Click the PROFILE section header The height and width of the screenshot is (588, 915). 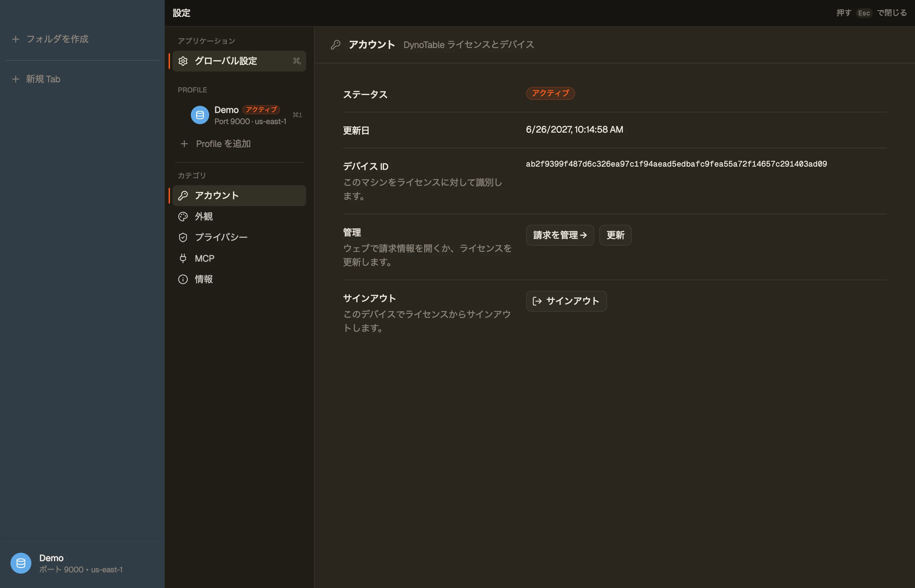pos(192,90)
